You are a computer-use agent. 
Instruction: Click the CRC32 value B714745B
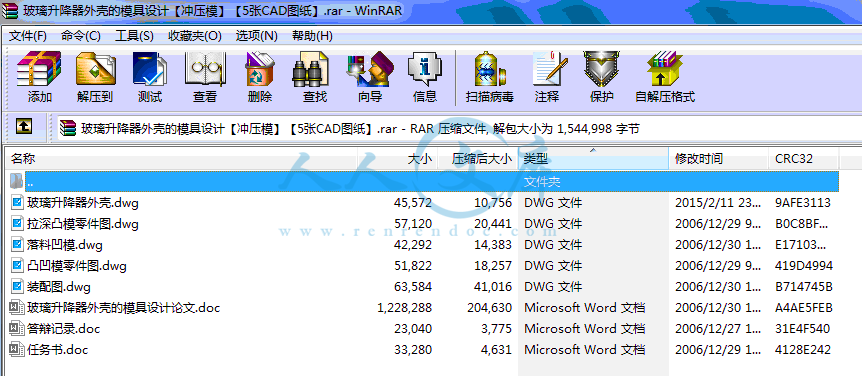coord(804,287)
